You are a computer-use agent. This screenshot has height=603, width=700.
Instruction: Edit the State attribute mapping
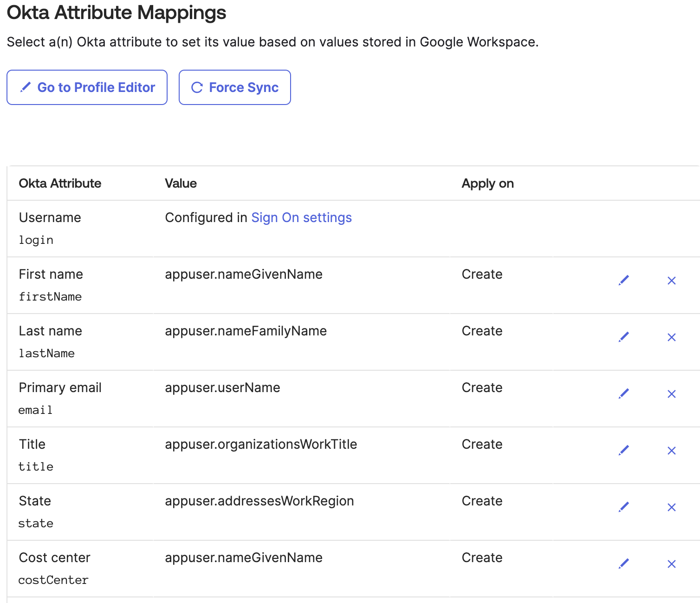click(624, 506)
